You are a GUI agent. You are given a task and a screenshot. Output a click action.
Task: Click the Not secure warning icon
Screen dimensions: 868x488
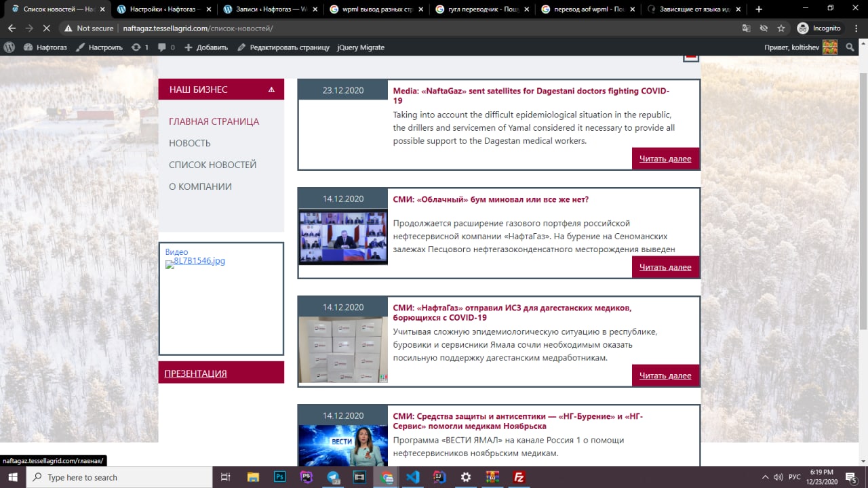pyautogui.click(x=68, y=28)
